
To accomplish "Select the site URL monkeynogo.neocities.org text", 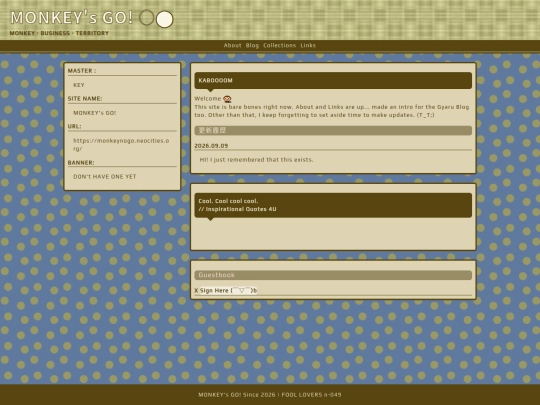I will pyautogui.click(x=121, y=145).
